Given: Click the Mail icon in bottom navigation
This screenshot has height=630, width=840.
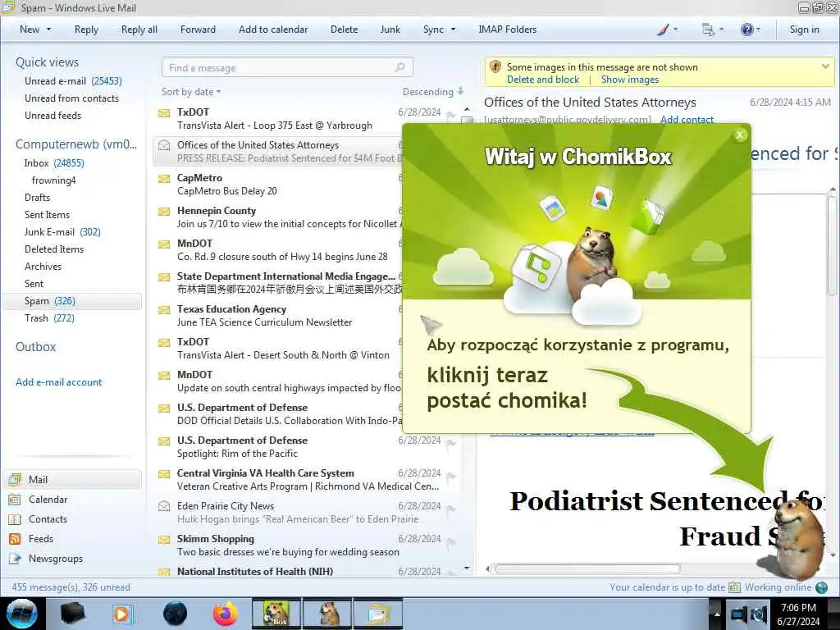Looking at the screenshot, I should tap(15, 479).
